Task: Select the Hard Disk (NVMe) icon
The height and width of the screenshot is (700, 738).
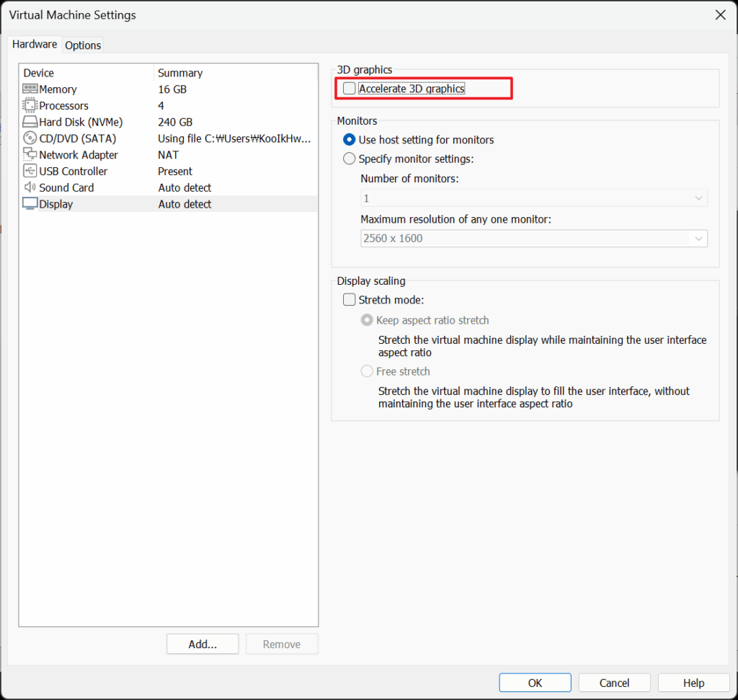Action: [x=30, y=123]
